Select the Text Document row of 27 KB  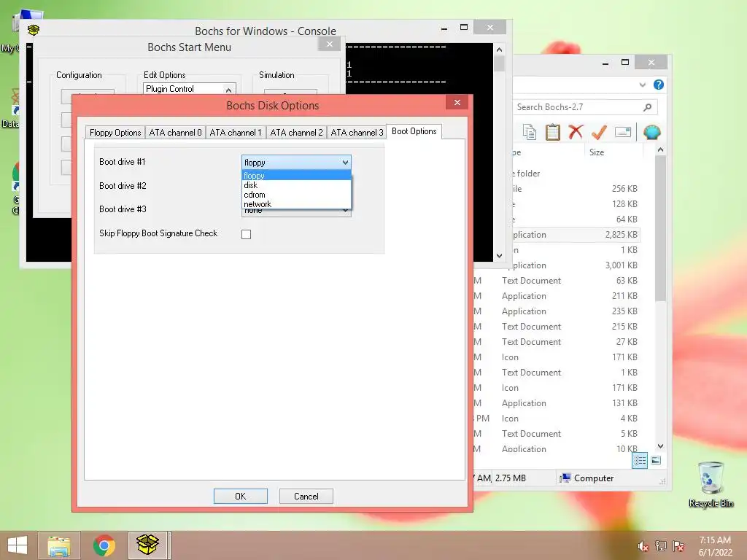pyautogui.click(x=557, y=341)
